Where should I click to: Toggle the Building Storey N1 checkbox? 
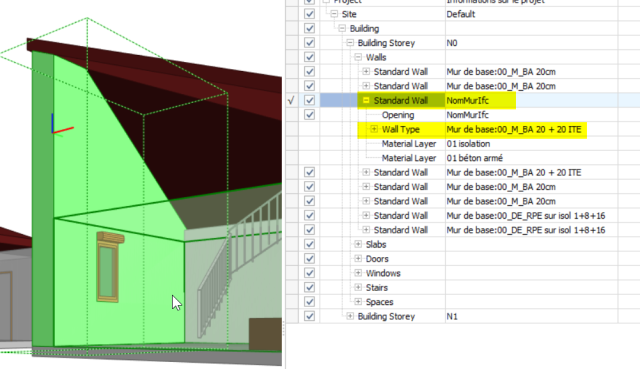point(309,316)
